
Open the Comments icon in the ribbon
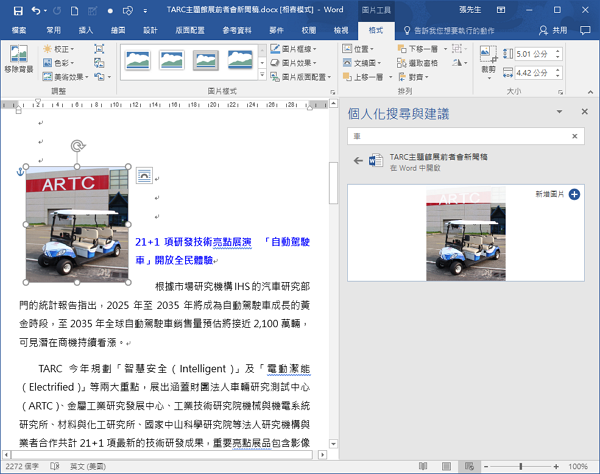pyautogui.click(x=585, y=30)
